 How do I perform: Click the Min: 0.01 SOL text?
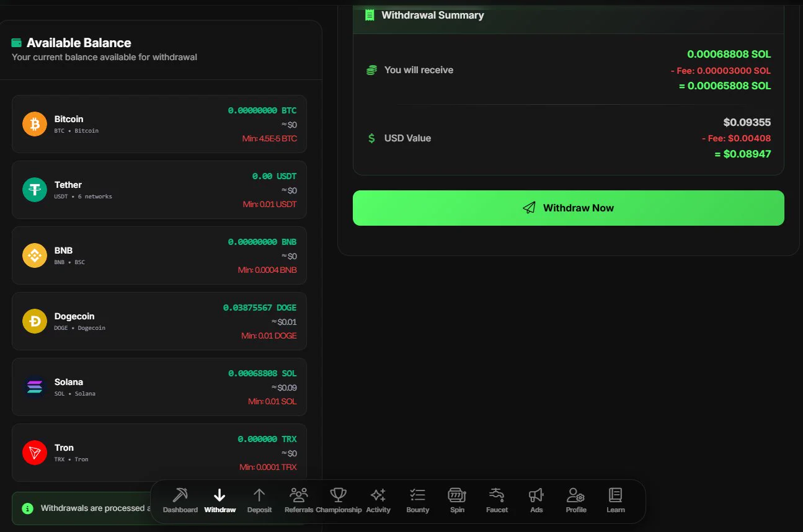coord(272,401)
